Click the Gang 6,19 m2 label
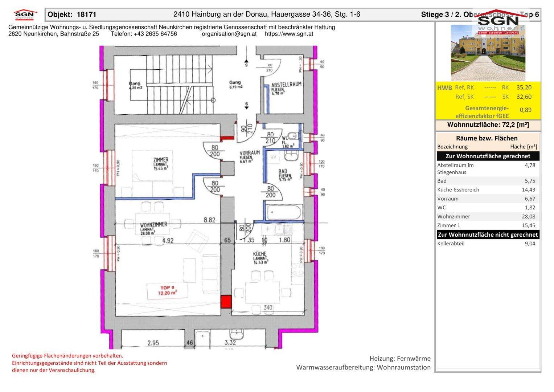The height and width of the screenshot is (392, 554). [235, 85]
